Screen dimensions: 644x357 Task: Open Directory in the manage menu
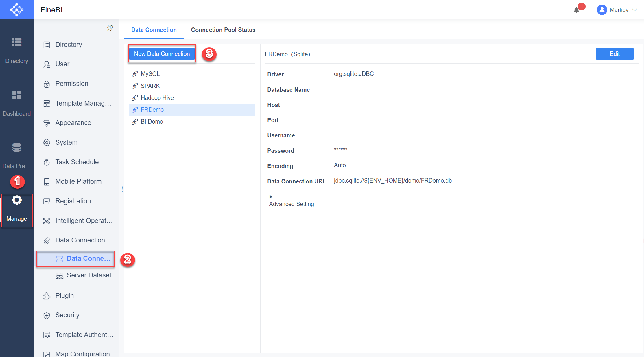point(76,45)
